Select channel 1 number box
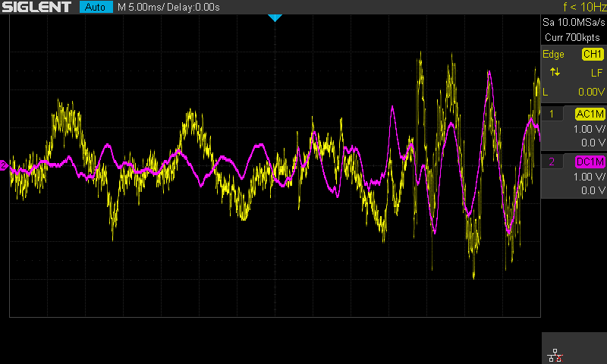The height and width of the screenshot is (364, 607). click(552, 114)
